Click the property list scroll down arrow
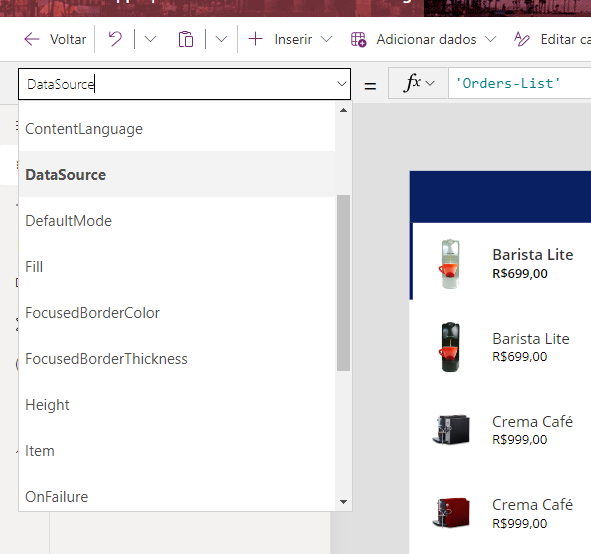591x554 pixels. point(343,502)
